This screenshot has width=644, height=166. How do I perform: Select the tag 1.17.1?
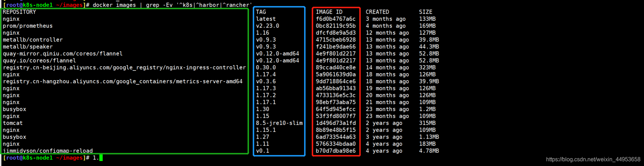tap(266, 102)
